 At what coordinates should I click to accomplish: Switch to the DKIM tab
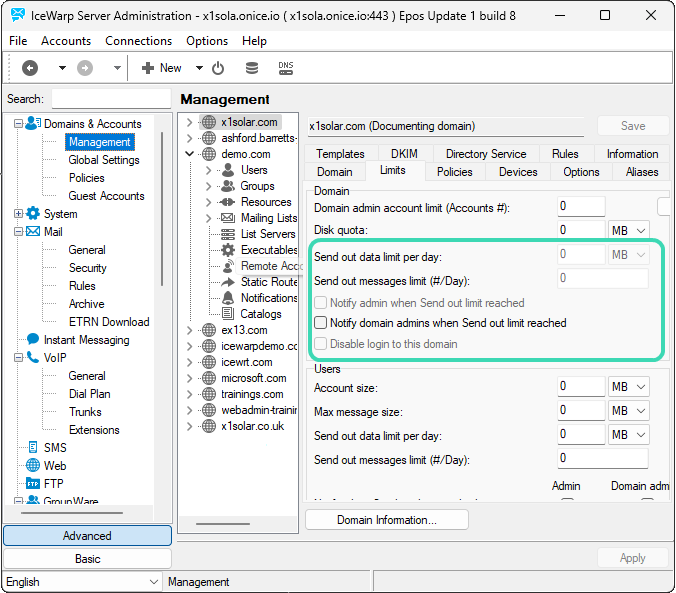pos(404,154)
